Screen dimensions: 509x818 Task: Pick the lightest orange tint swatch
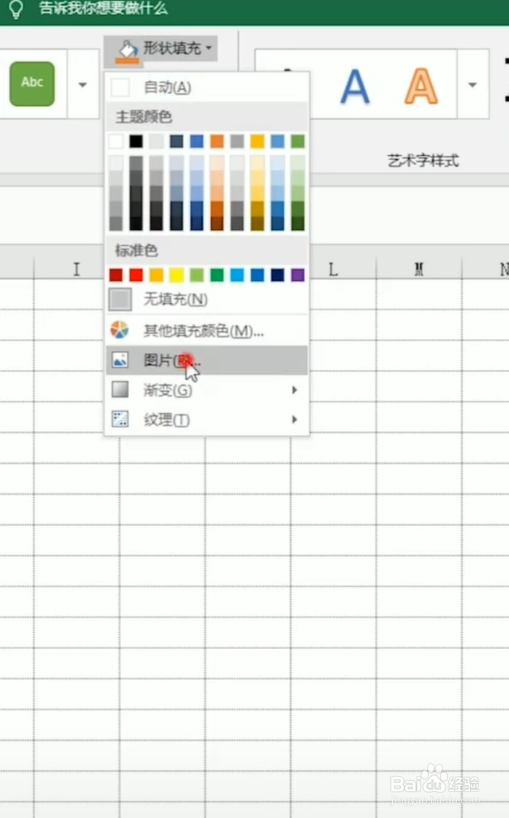(x=217, y=162)
